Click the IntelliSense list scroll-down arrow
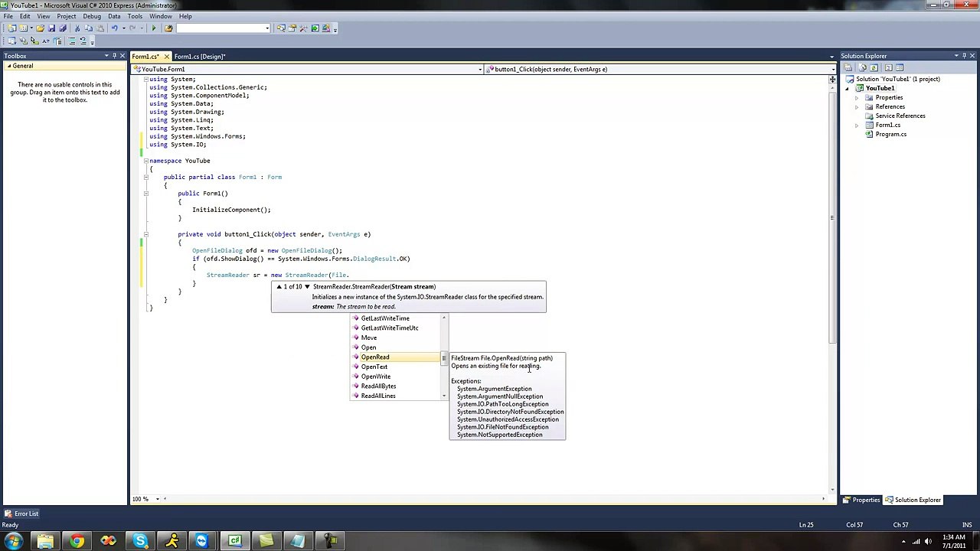The height and width of the screenshot is (551, 980). (x=444, y=396)
